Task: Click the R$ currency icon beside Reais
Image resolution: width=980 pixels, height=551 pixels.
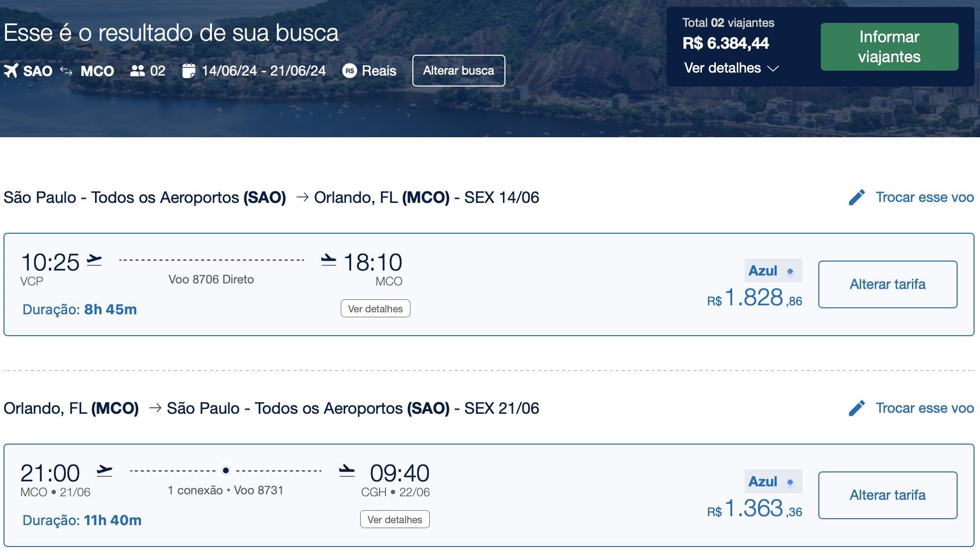Action: point(350,71)
